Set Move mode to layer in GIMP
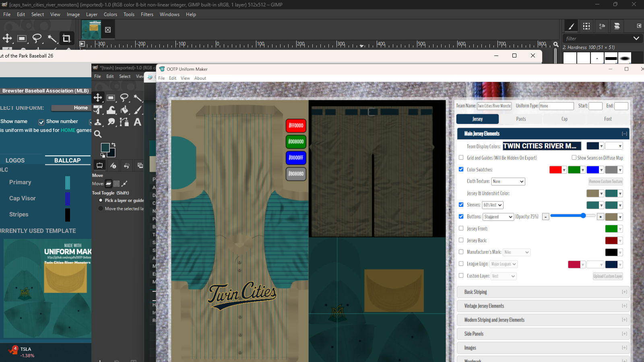The image size is (644, 362). [109, 184]
